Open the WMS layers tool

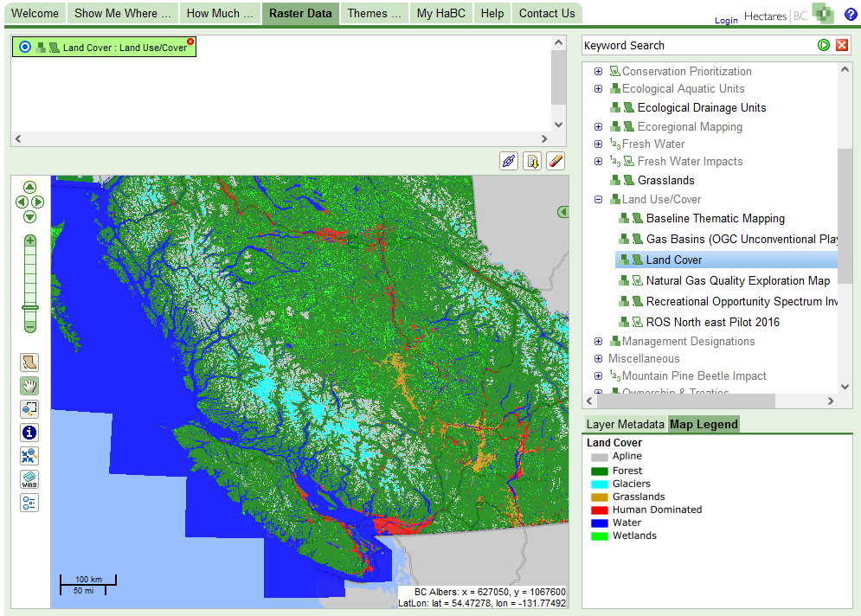29,479
